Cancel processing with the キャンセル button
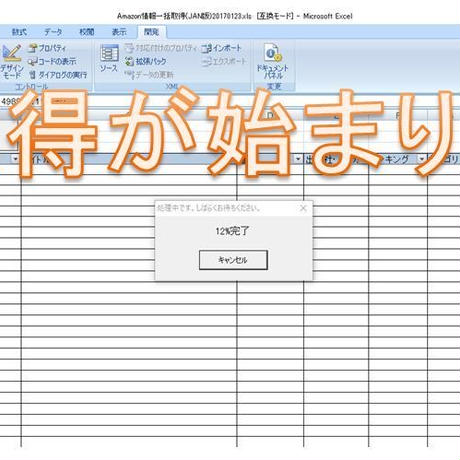The height and width of the screenshot is (460, 460). coord(233,260)
